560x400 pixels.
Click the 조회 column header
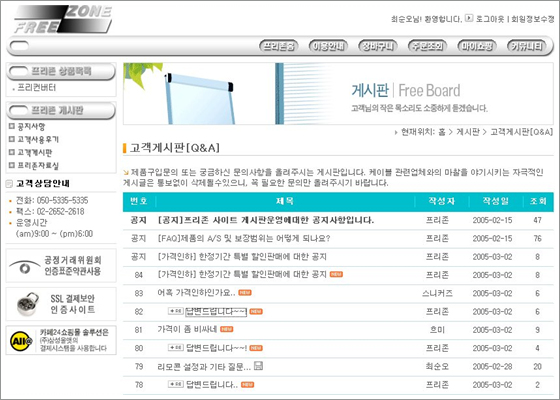pos(538,201)
